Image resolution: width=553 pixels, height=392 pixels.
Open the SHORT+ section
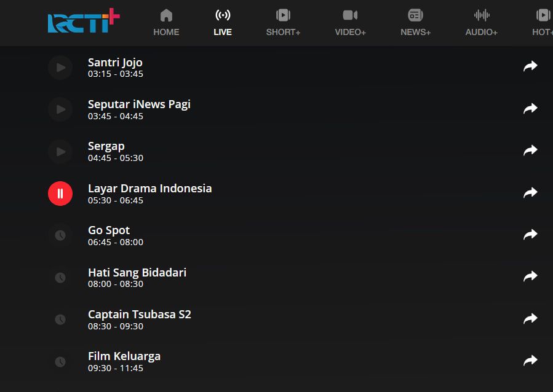point(283,23)
